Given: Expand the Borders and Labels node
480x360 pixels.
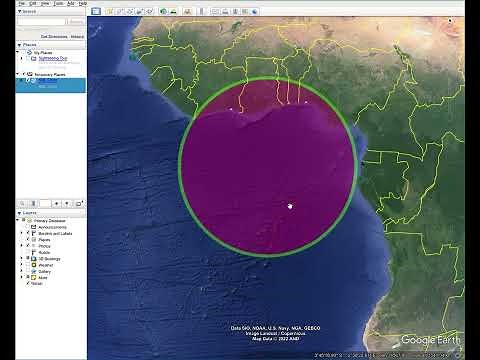Looking at the screenshot, I should tap(22, 233).
